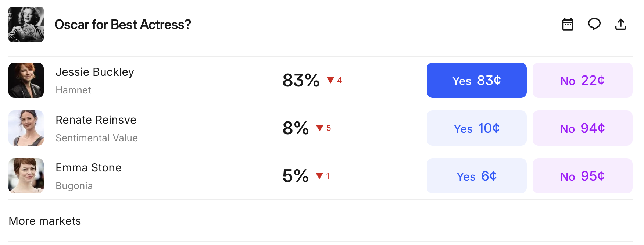Image resolution: width=644 pixels, height=245 pixels.
Task: Click Jessie Buckley's red down-change indicator
Action: tap(334, 80)
